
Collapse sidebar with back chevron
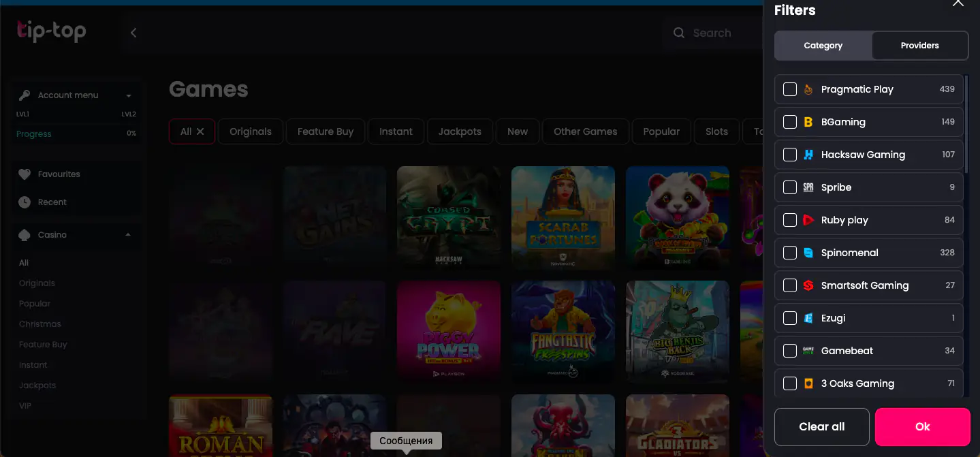(133, 33)
